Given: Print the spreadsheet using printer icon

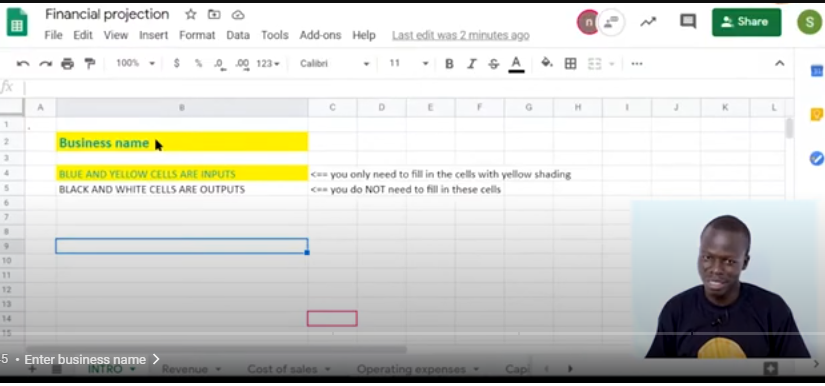Looking at the screenshot, I should tap(68, 64).
